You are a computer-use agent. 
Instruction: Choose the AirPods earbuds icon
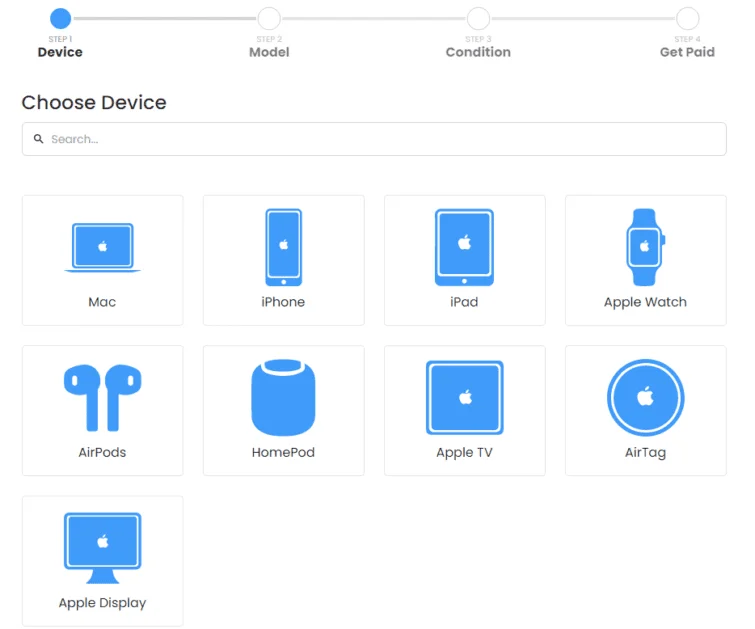point(102,397)
